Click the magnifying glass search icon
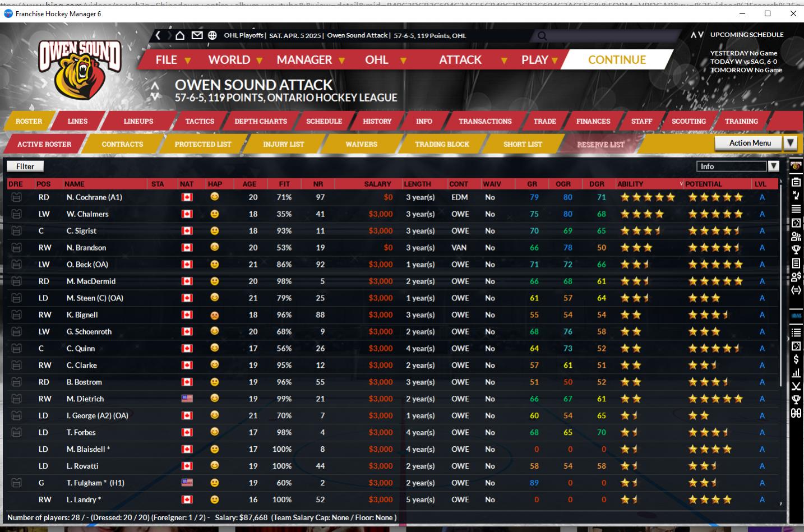804x532 pixels. click(x=542, y=36)
